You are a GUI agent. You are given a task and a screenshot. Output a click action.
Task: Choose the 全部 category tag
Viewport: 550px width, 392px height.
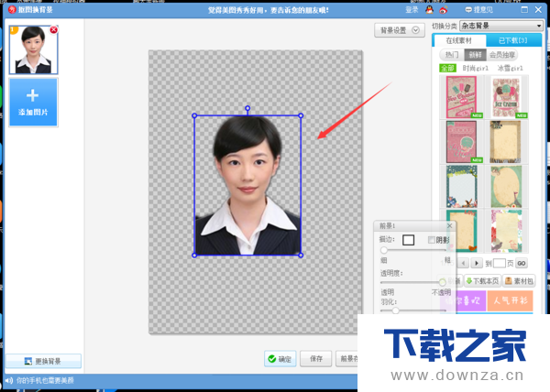tap(447, 68)
